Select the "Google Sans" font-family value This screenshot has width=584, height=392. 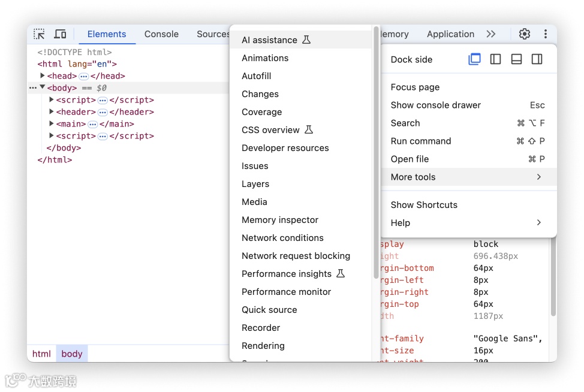[508, 339]
